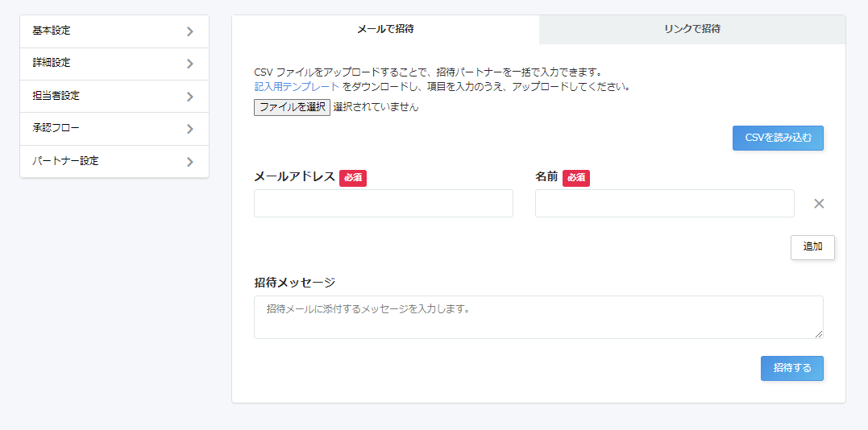The image size is (868, 430).
Task: Open 担当者設定 in the sidebar
Action: pyautogui.click(x=114, y=97)
